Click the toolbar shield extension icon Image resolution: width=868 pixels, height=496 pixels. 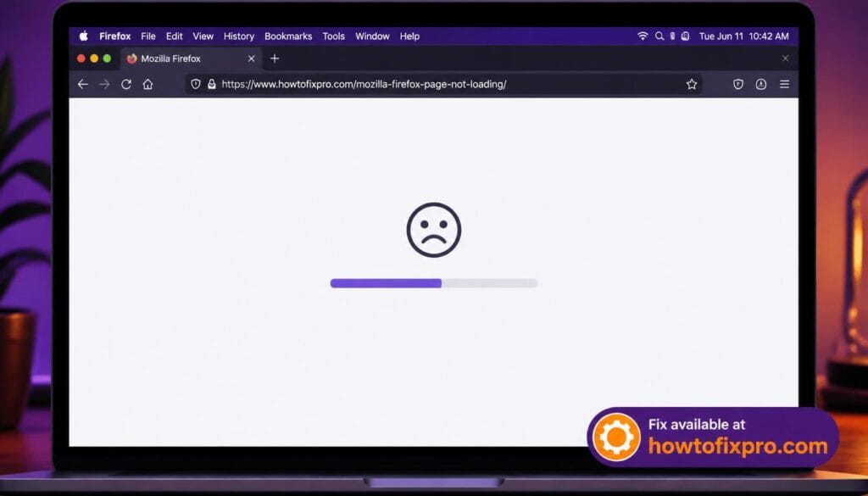[x=738, y=84]
